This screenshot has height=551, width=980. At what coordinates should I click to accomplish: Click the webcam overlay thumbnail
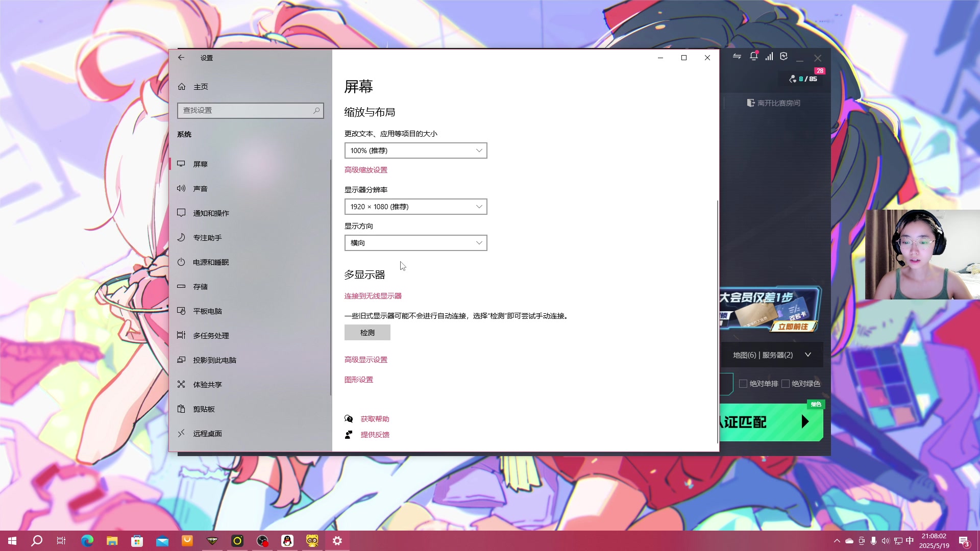[x=922, y=255]
